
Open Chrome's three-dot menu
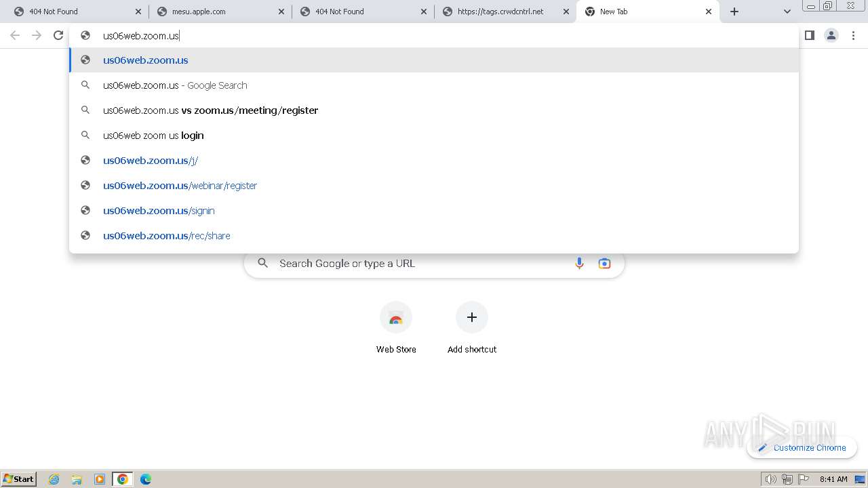click(853, 35)
